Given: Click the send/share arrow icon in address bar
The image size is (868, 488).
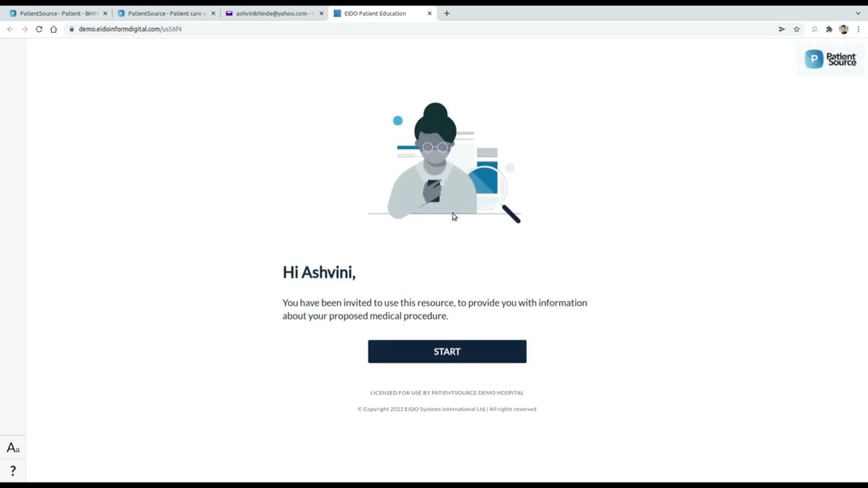Looking at the screenshot, I should point(782,29).
